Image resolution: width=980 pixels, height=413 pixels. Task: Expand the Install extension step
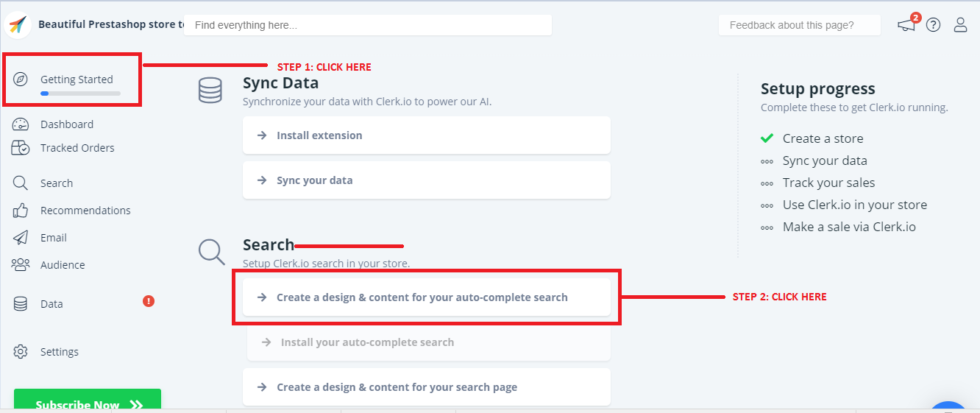tap(426, 135)
